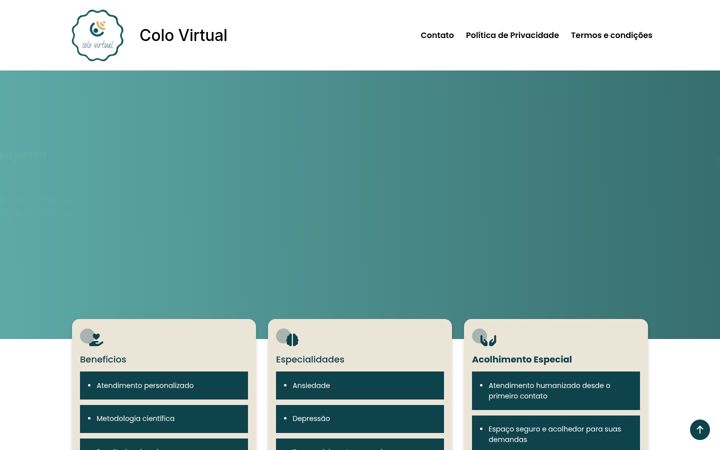The width and height of the screenshot is (720, 450).
Task: Open Política de Privacidade link
Action: click(512, 35)
